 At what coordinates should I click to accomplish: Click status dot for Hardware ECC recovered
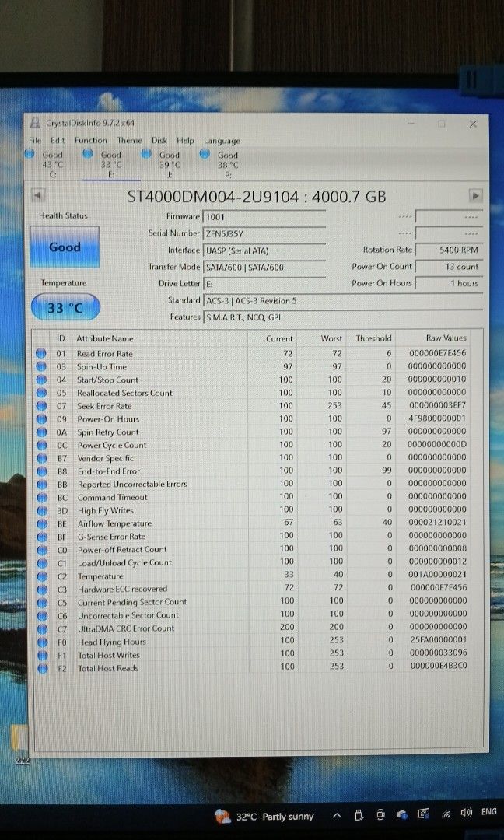41,590
